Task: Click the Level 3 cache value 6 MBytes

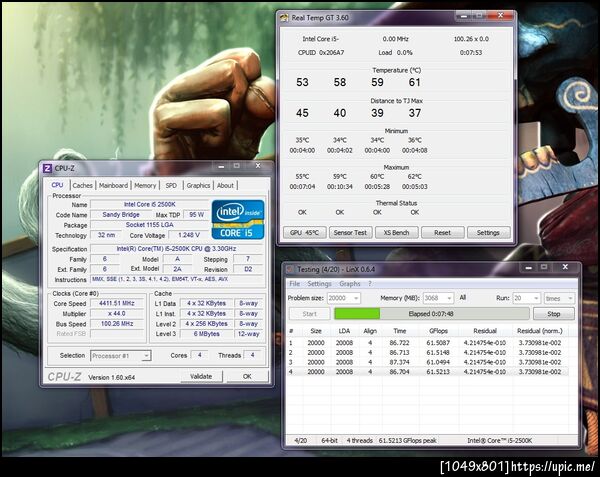Action: point(206,334)
